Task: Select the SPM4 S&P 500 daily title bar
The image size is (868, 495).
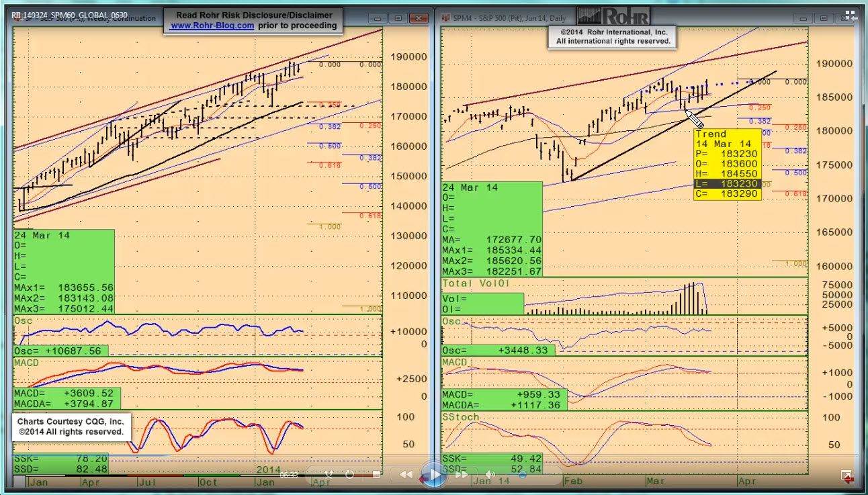Action: point(511,18)
